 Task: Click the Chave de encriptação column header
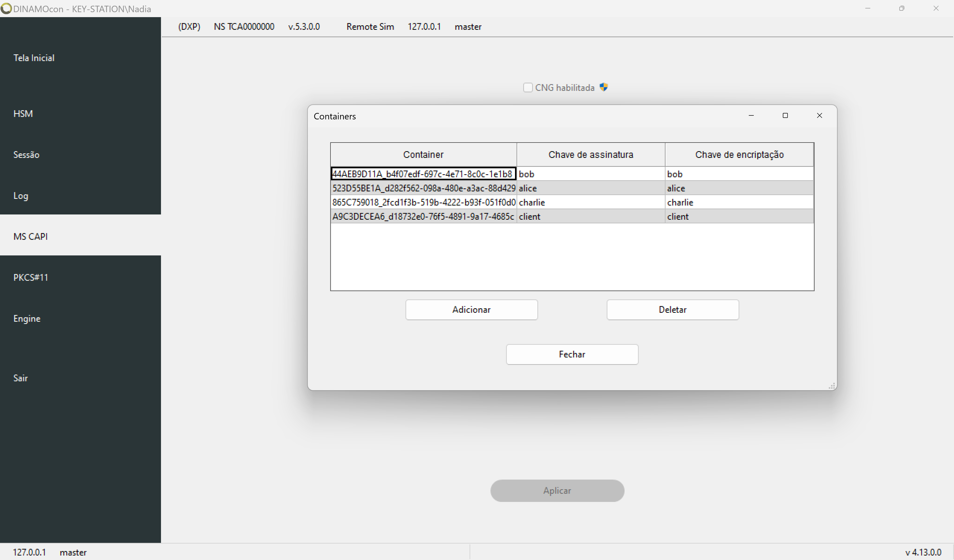[x=739, y=154]
